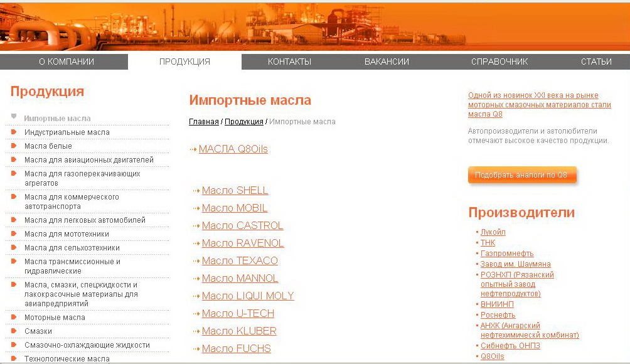Screen dimensions: 630x364
Task: Open the РОЗНХП manufacturer link
Action: point(517,284)
